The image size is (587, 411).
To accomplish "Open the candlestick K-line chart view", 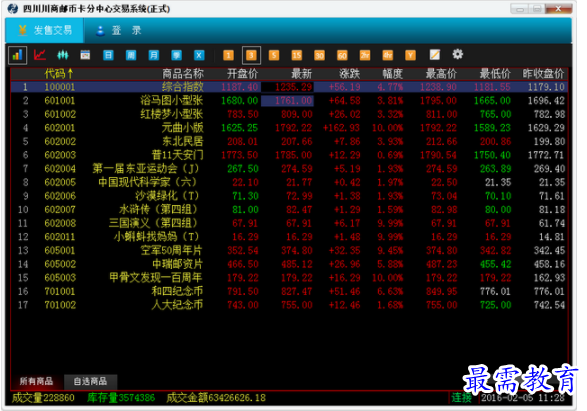I will pos(63,55).
